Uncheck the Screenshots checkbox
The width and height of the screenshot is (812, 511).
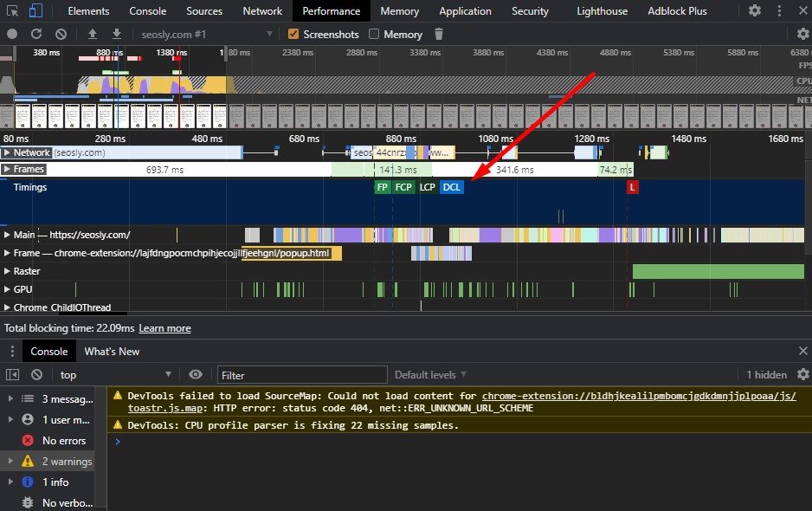(293, 34)
